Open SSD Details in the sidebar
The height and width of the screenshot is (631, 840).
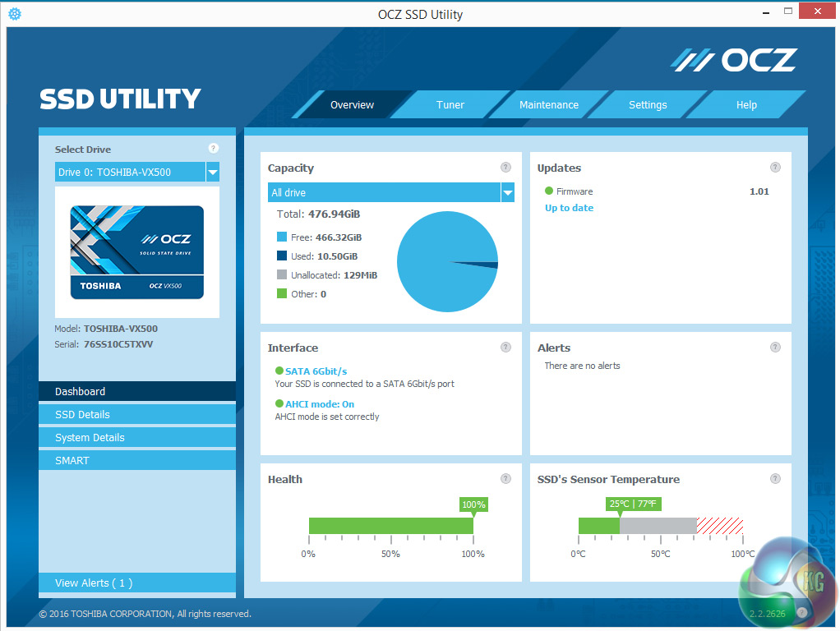pyautogui.click(x=137, y=415)
